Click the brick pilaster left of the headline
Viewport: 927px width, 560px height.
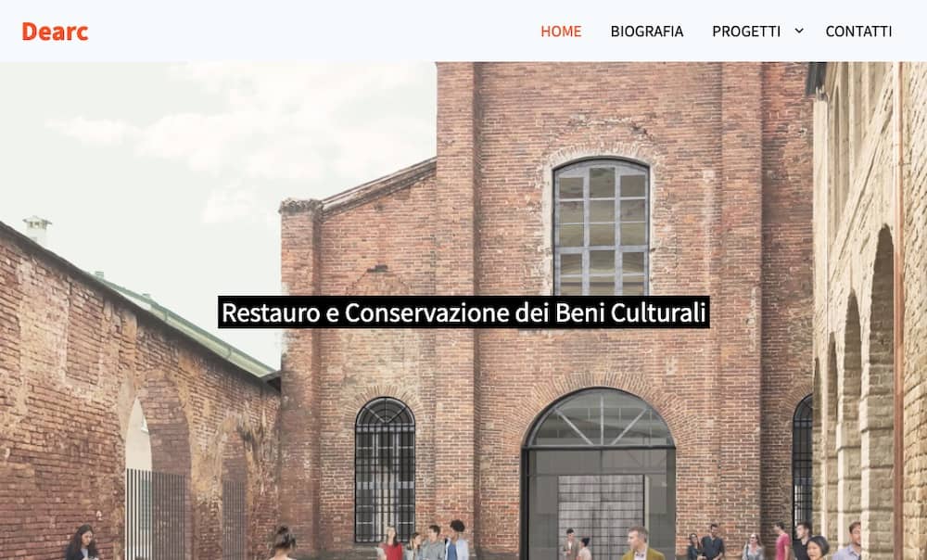pos(299,378)
